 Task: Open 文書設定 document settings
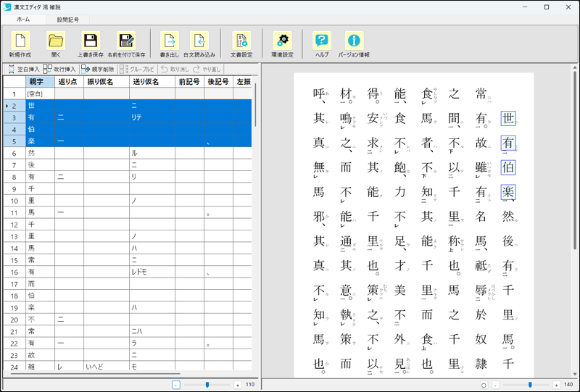click(241, 41)
